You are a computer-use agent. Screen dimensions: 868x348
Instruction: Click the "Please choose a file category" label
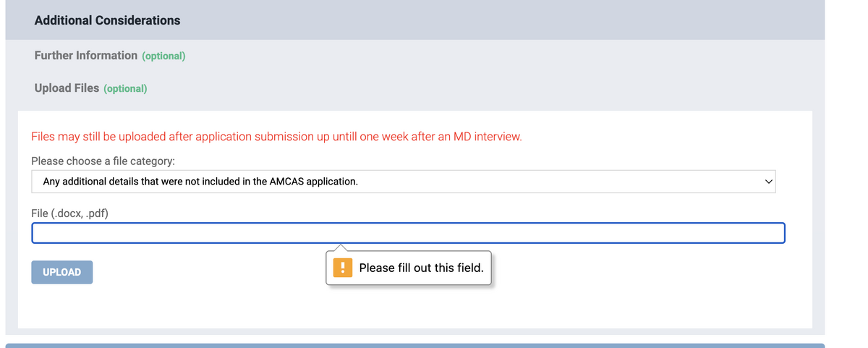[x=103, y=161]
